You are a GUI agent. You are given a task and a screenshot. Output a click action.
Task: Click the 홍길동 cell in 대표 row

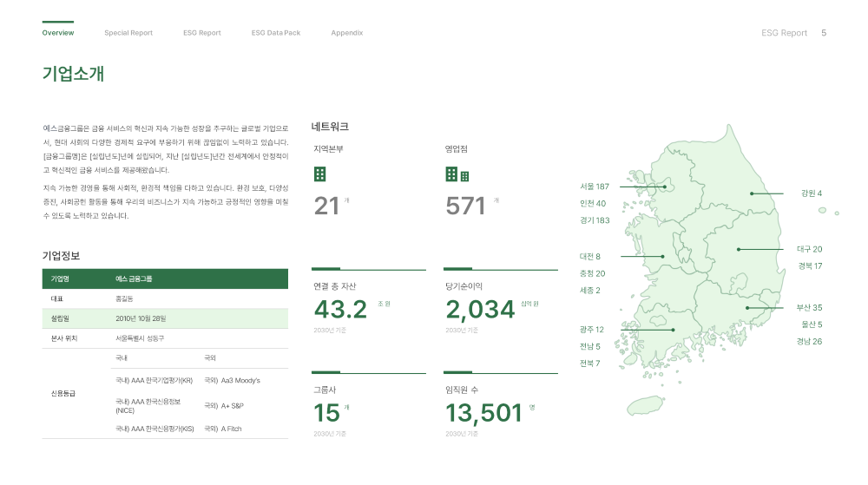click(x=124, y=298)
